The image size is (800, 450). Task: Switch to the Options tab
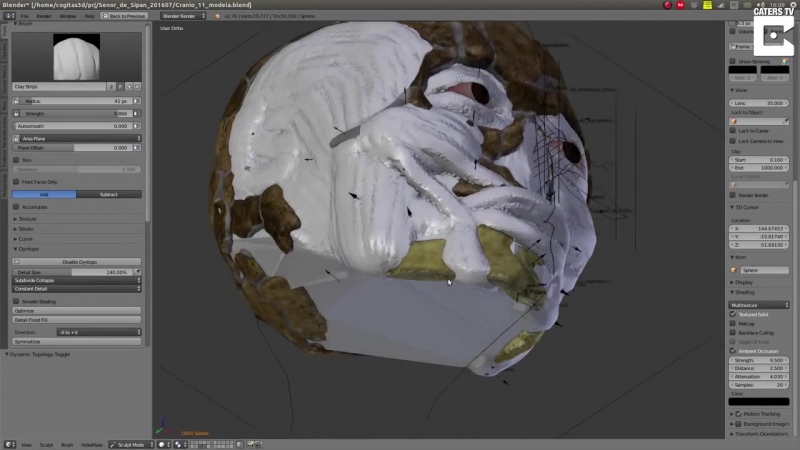(4, 50)
